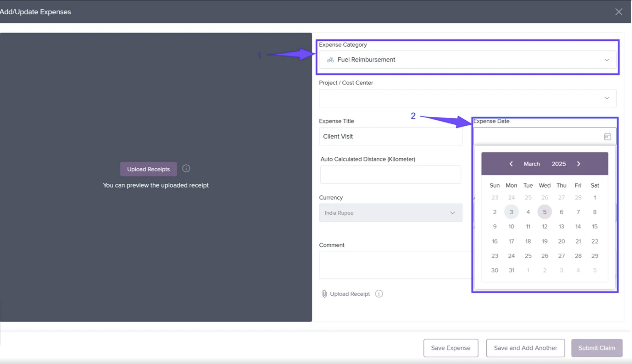Screen dimensions: 632x364
Task: Click the Comment text area
Action: pos(395,265)
